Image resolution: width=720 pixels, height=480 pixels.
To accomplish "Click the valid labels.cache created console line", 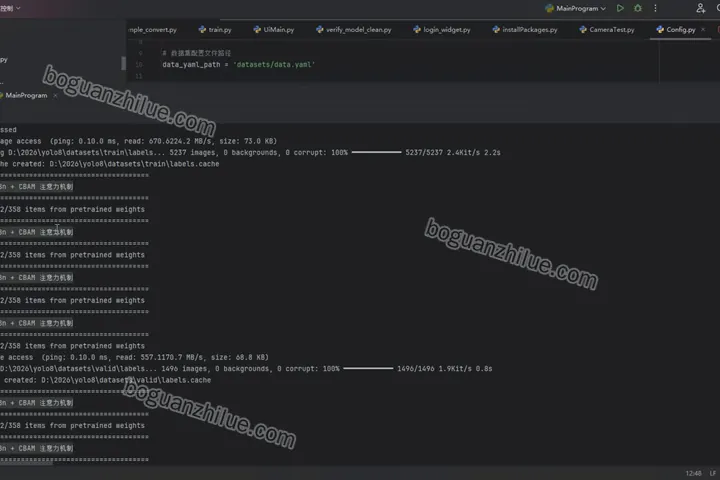I will (x=107, y=380).
